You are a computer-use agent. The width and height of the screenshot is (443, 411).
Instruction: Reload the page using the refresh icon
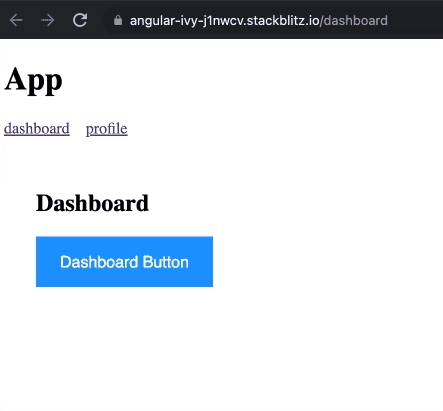click(80, 20)
